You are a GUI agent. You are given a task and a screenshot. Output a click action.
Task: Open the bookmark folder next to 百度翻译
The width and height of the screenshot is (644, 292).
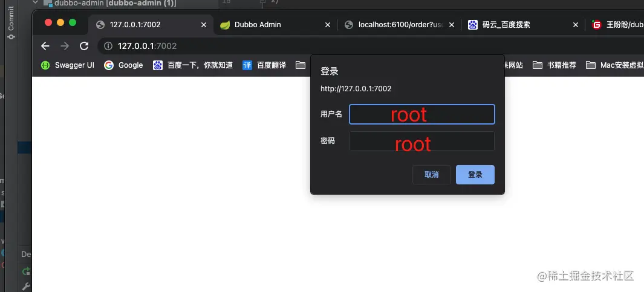[x=301, y=65]
